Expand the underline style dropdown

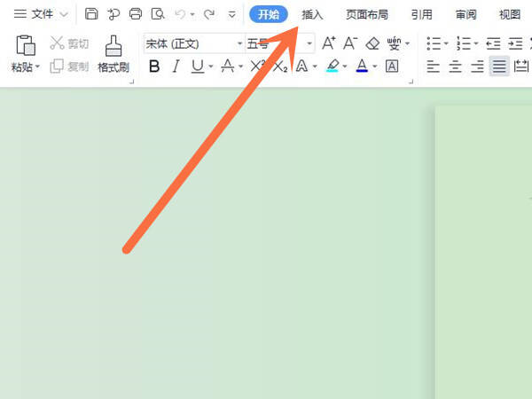tap(211, 66)
